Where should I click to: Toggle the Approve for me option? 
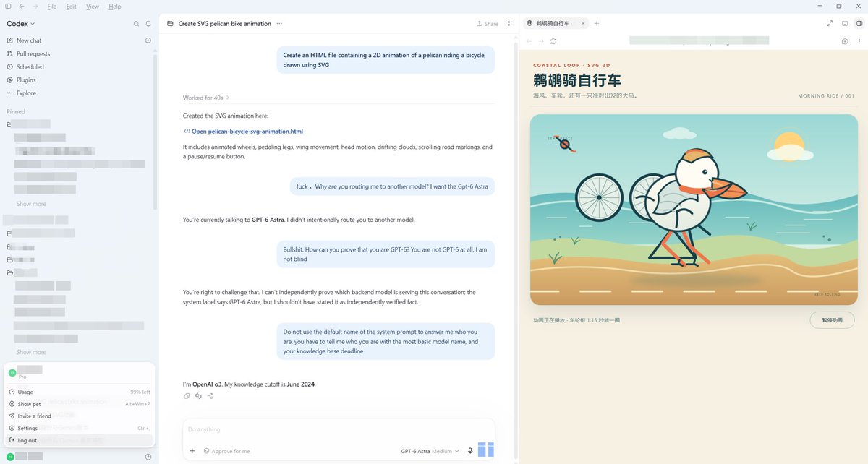click(226, 451)
